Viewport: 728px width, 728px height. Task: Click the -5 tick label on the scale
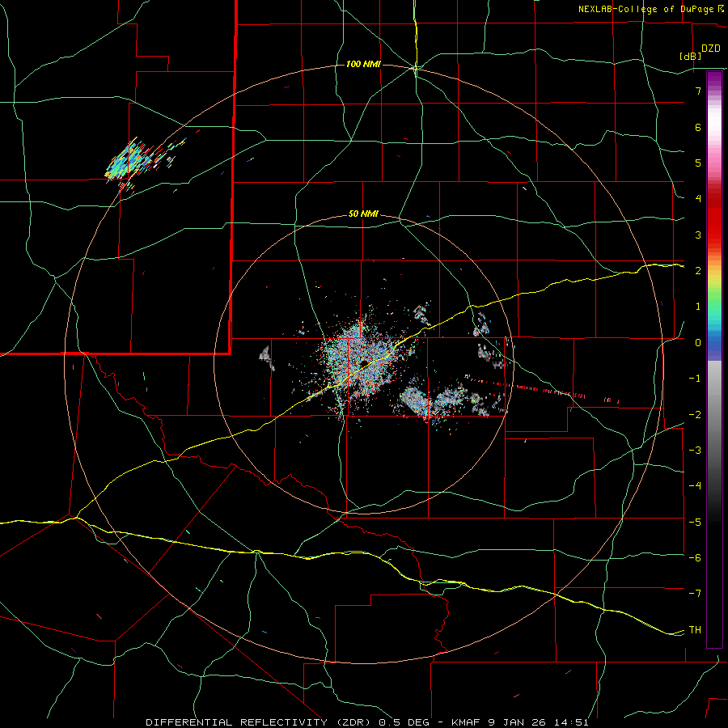pyautogui.click(x=695, y=523)
